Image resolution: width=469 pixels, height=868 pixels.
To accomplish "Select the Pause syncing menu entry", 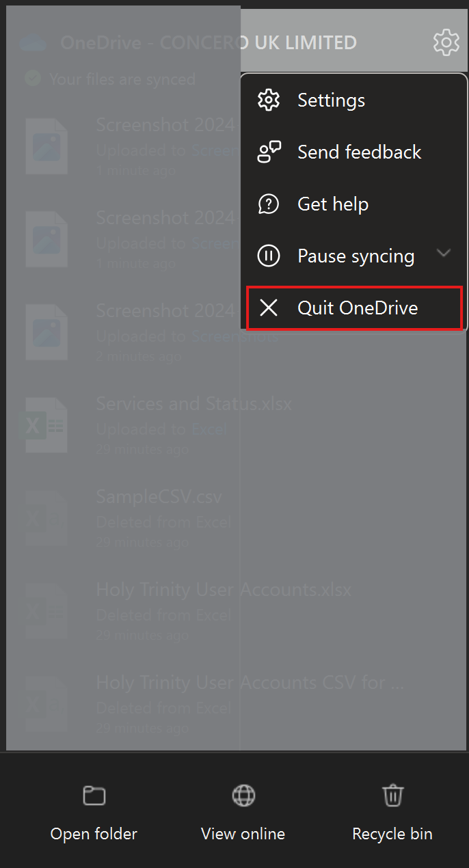I will click(354, 256).
